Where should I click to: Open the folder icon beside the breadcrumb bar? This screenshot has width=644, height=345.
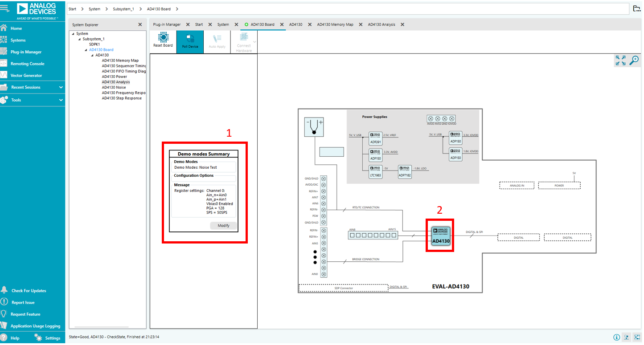(637, 8)
